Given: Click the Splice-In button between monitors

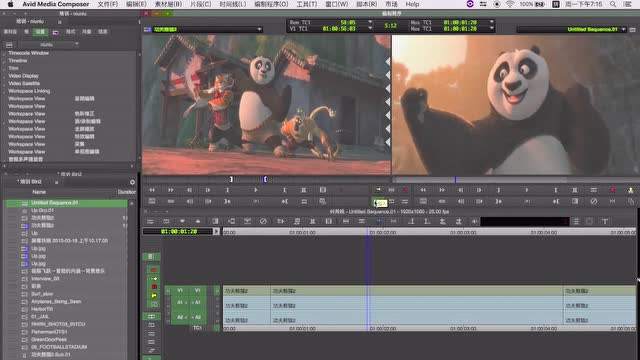Looking at the screenshot, I should click(x=378, y=190).
